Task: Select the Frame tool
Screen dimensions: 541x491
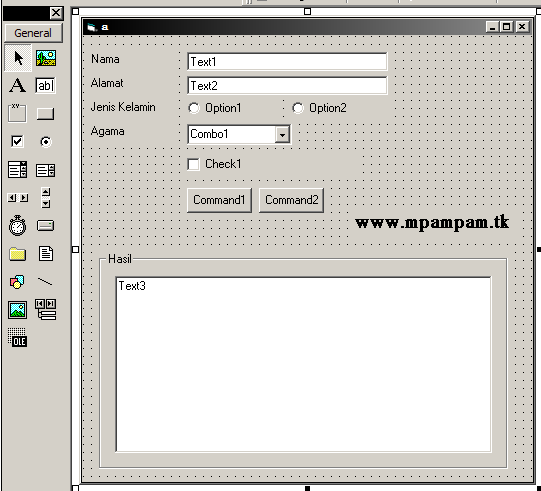Action: click(x=17, y=113)
